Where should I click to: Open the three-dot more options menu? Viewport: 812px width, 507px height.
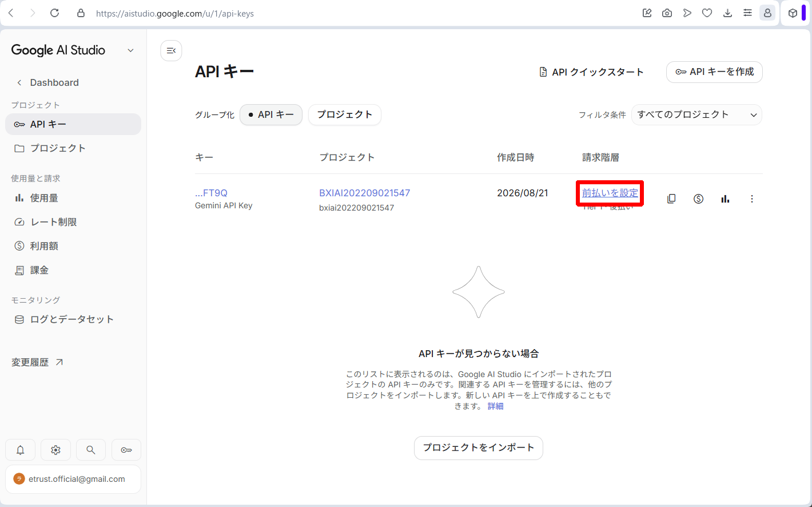tap(751, 199)
